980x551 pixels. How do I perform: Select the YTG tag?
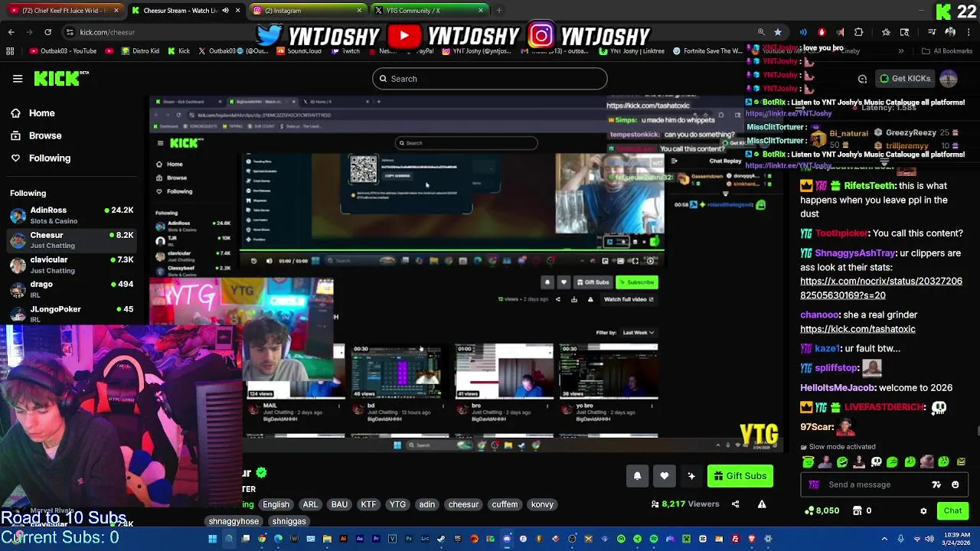pos(397,504)
